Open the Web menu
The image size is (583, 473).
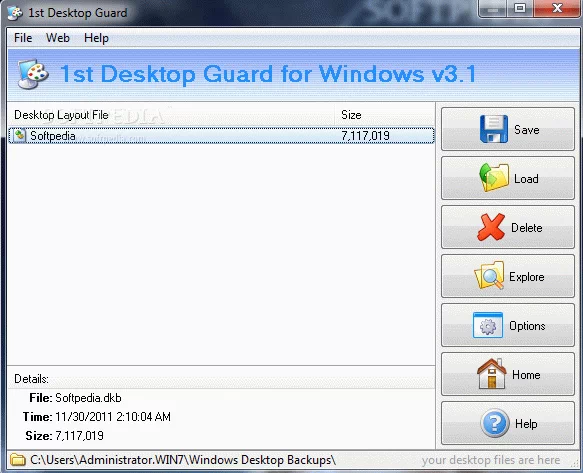coord(58,38)
